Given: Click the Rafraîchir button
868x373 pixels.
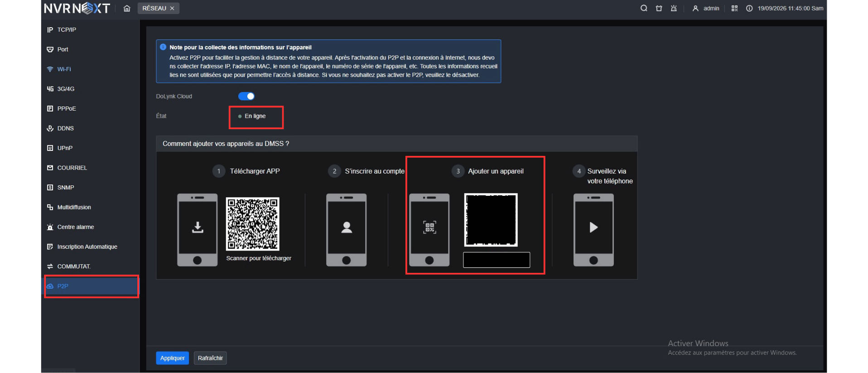Looking at the screenshot, I should [x=210, y=358].
